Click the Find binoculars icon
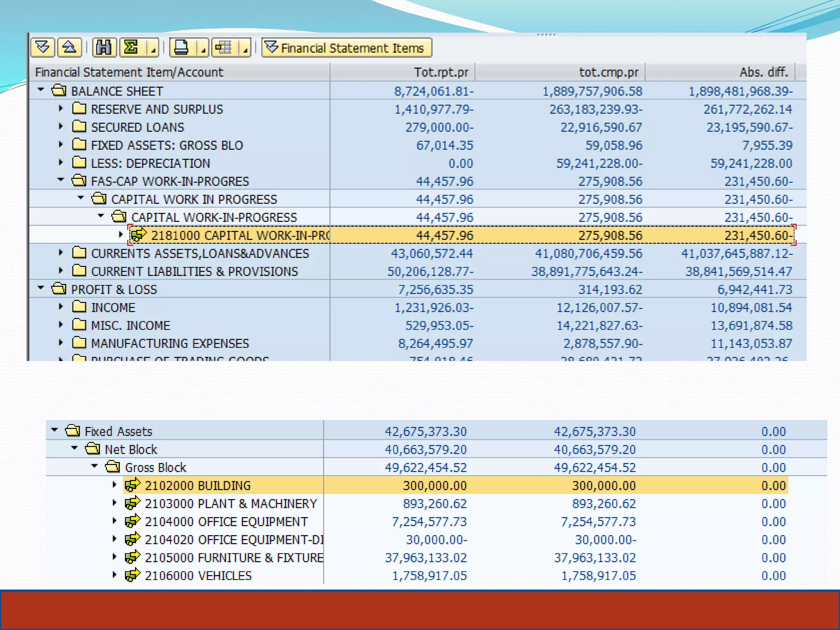This screenshot has height=630, width=840. (104, 48)
